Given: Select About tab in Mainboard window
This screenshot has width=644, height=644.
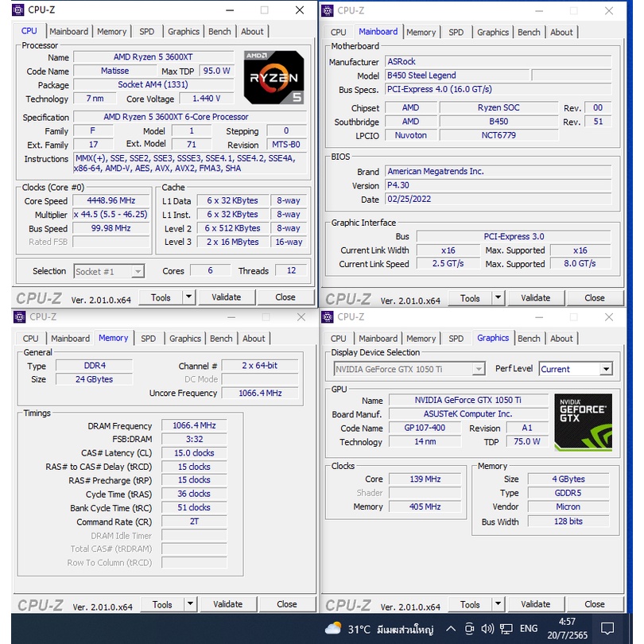Looking at the screenshot, I should click(x=561, y=33).
